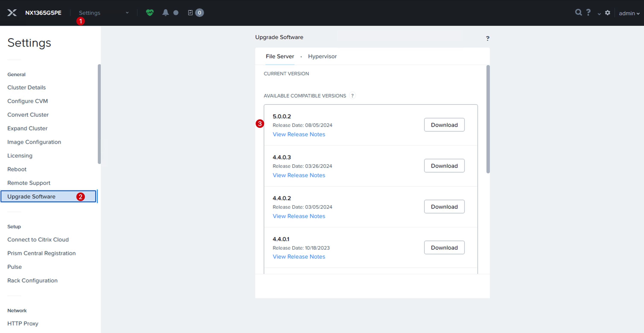The height and width of the screenshot is (333, 644).
Task: Open the settings gear icon
Action: click(x=608, y=13)
